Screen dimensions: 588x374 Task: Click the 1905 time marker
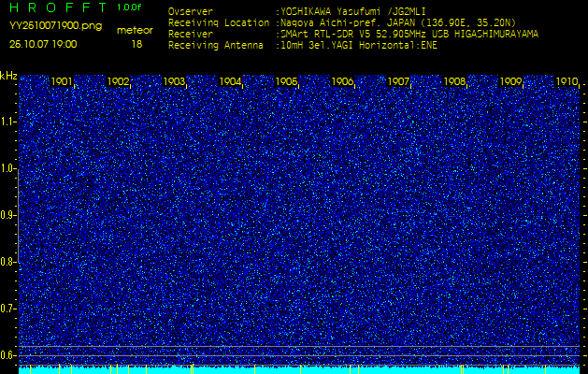tap(286, 81)
